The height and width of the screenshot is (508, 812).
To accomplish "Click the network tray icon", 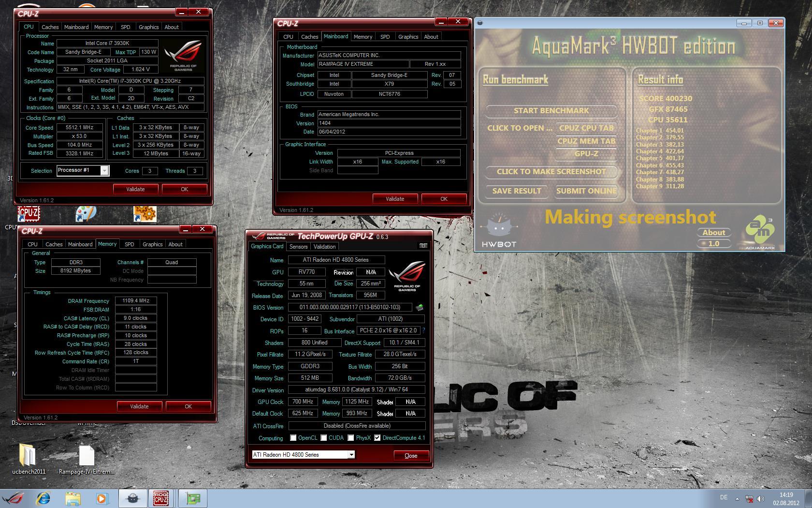I will (749, 499).
